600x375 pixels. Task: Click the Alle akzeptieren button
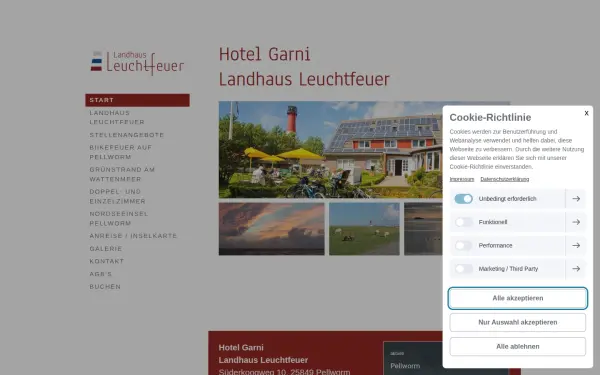(x=517, y=298)
